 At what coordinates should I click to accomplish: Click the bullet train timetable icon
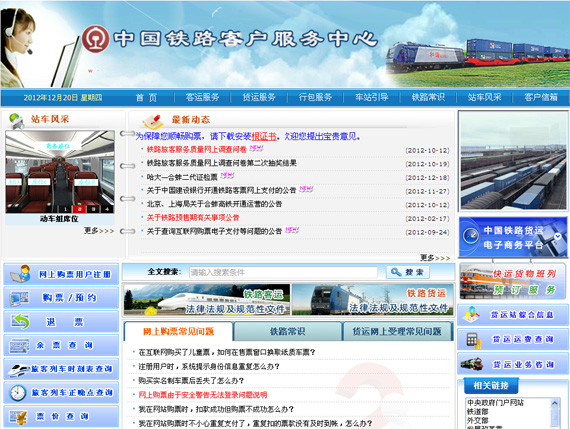[x=19, y=369]
